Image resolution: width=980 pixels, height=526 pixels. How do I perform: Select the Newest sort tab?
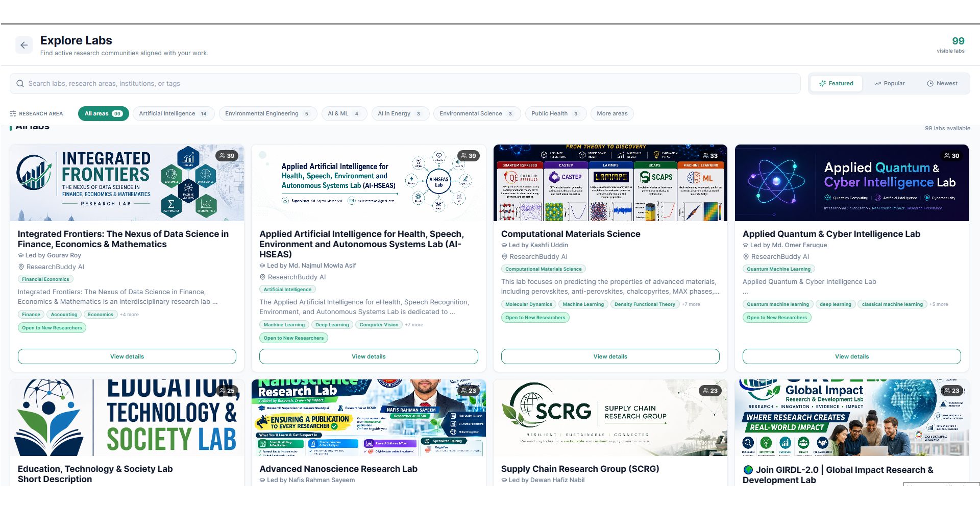tap(942, 84)
